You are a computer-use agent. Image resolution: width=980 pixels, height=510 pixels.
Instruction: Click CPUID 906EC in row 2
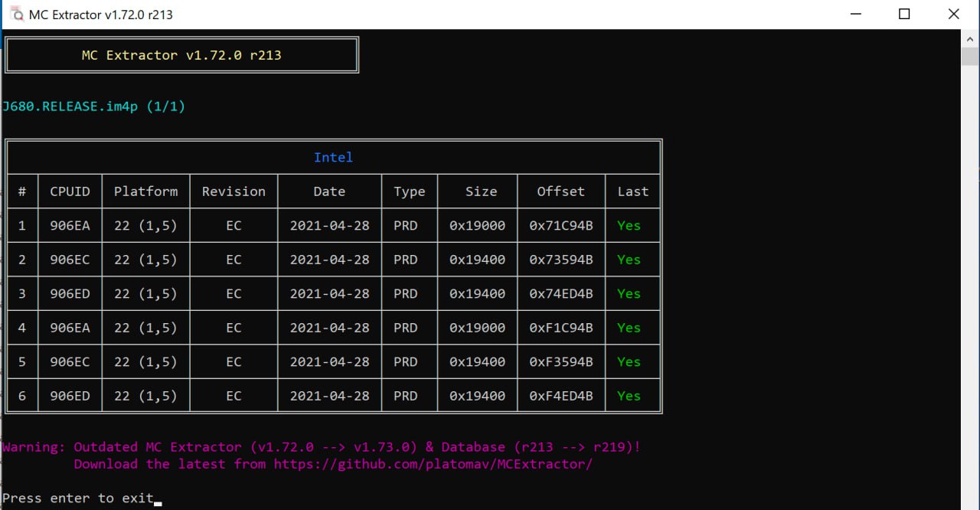(70, 260)
